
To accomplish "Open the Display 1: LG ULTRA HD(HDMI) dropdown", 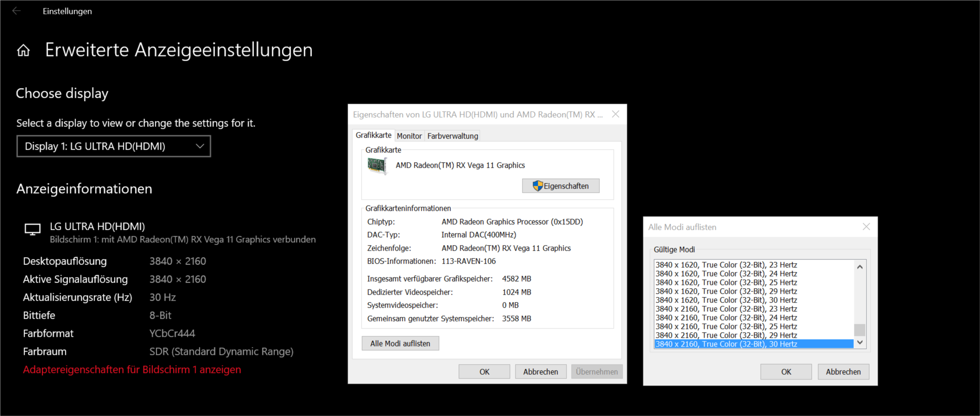I will (x=114, y=146).
